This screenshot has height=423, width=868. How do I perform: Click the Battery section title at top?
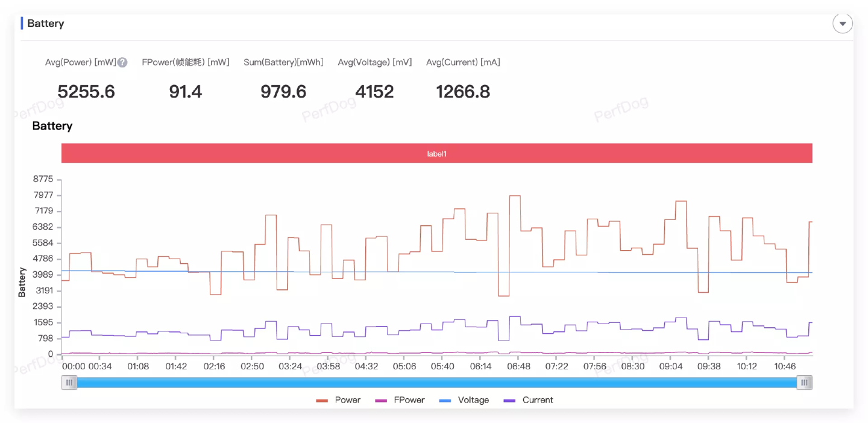(x=45, y=23)
